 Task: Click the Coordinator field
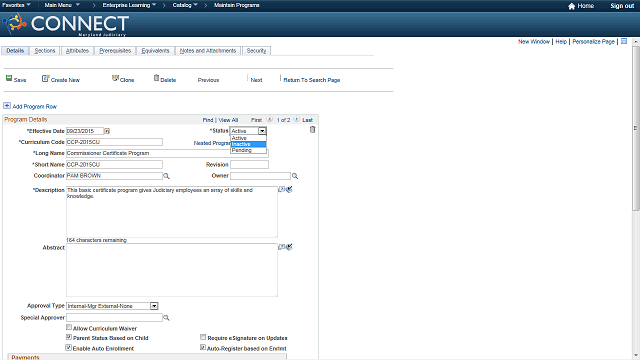pos(114,176)
